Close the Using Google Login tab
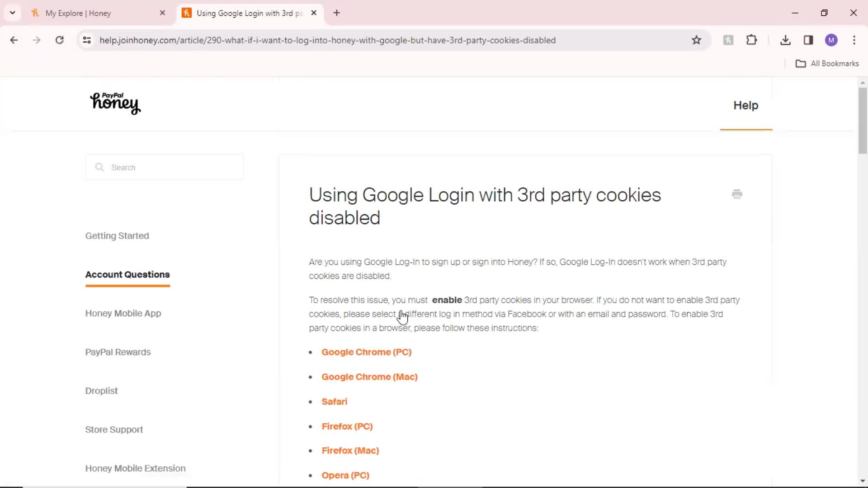This screenshot has width=868, height=488. pyautogui.click(x=314, y=13)
